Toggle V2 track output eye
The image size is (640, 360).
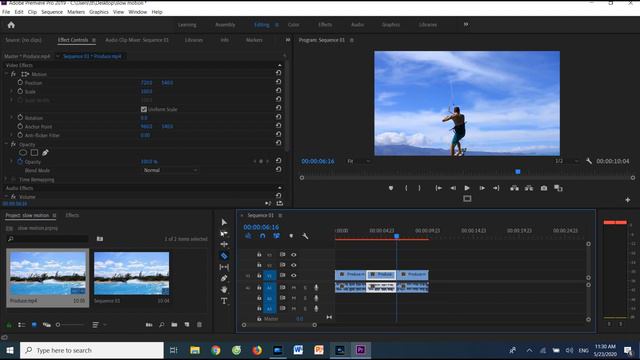tap(293, 265)
